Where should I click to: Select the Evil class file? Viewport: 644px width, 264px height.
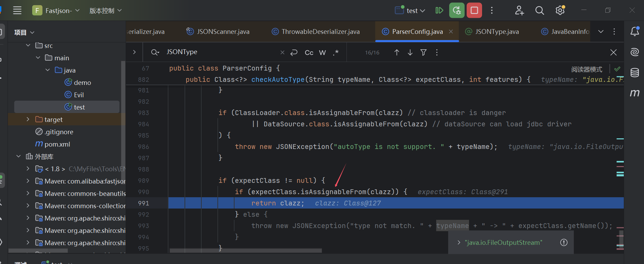tap(74, 95)
